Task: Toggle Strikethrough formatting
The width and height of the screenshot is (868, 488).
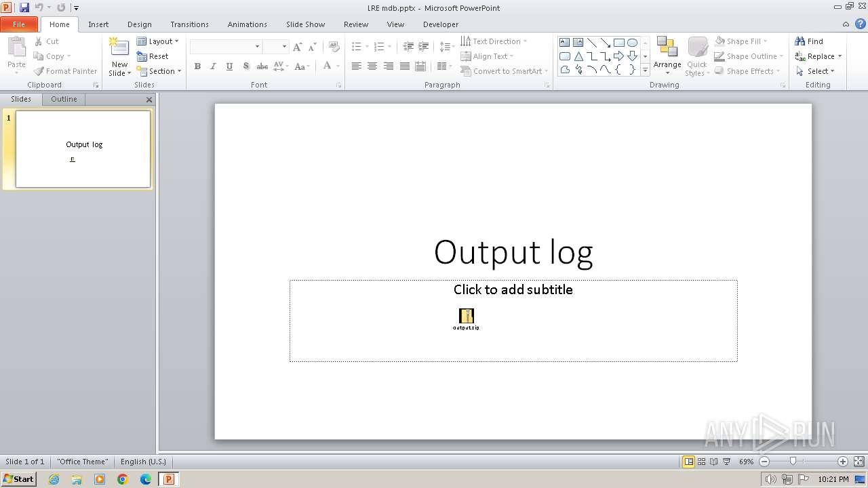Action: [x=262, y=66]
